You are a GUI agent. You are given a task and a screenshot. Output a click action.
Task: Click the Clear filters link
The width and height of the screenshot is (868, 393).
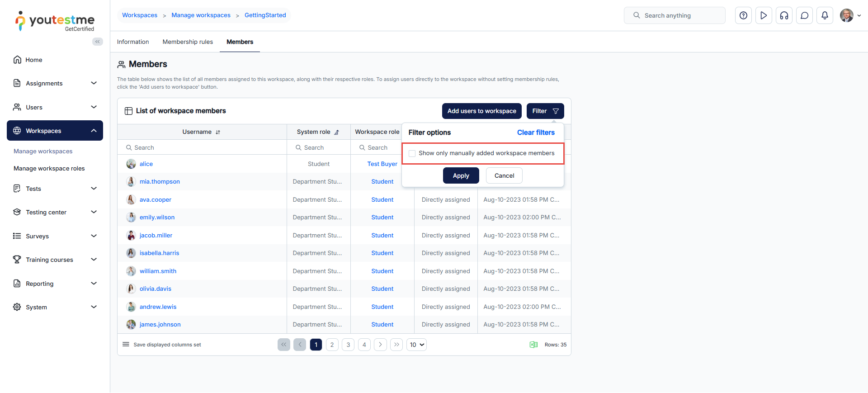point(536,133)
